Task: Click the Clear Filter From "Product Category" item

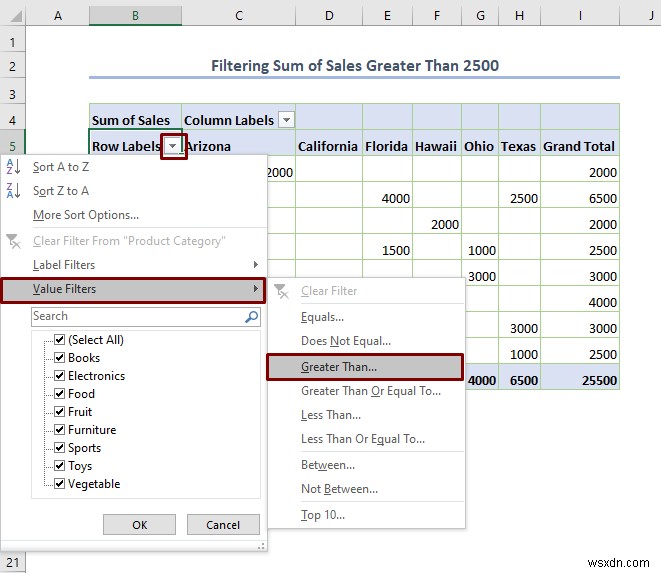Action: (x=134, y=241)
